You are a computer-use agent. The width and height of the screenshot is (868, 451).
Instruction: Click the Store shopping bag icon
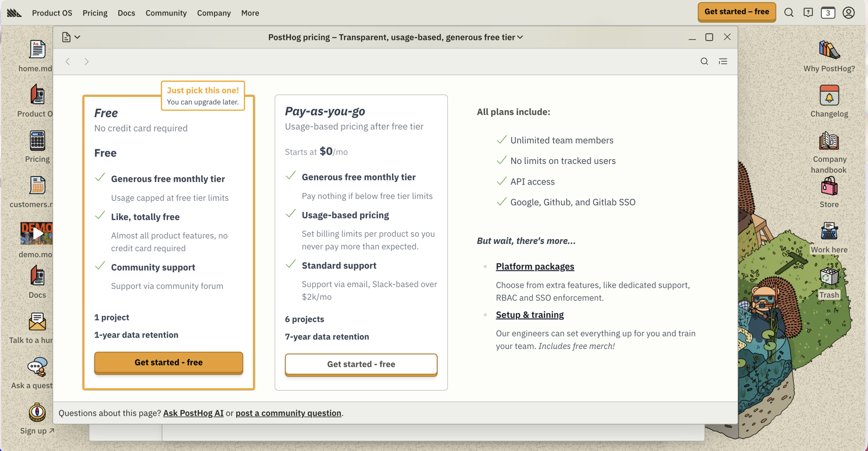pyautogui.click(x=829, y=187)
